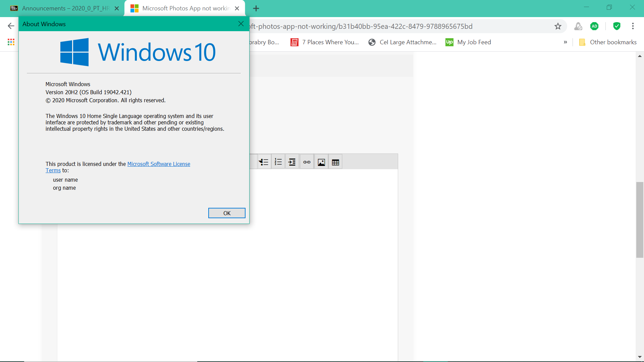
Task: Open the Terms link in the dialog
Action: [53, 170]
